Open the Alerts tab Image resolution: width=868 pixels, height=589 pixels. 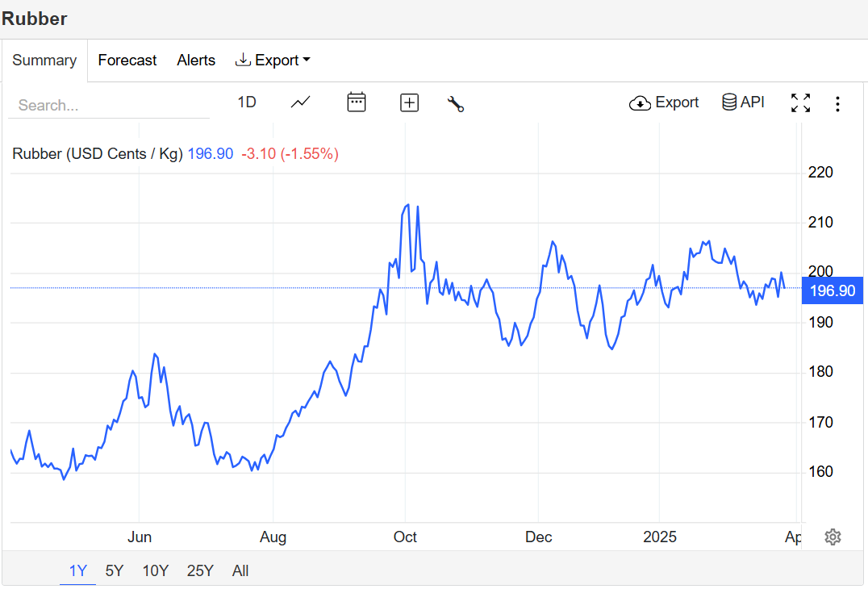pos(196,60)
